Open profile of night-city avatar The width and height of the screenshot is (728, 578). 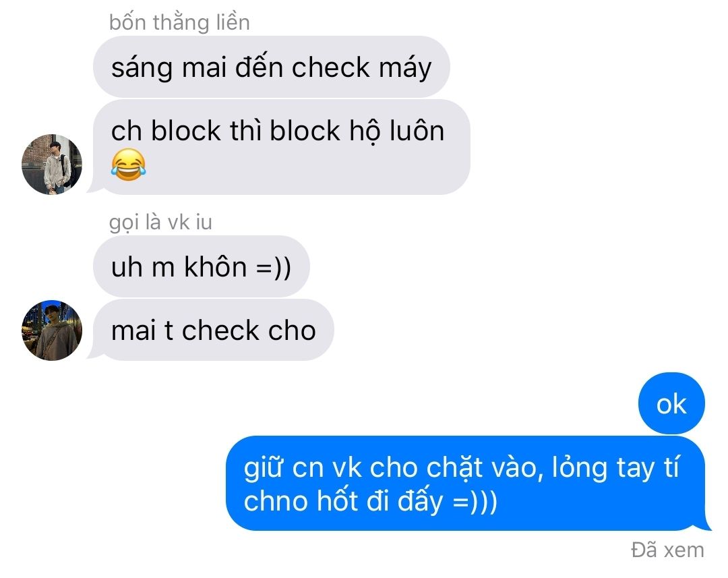[52, 330]
